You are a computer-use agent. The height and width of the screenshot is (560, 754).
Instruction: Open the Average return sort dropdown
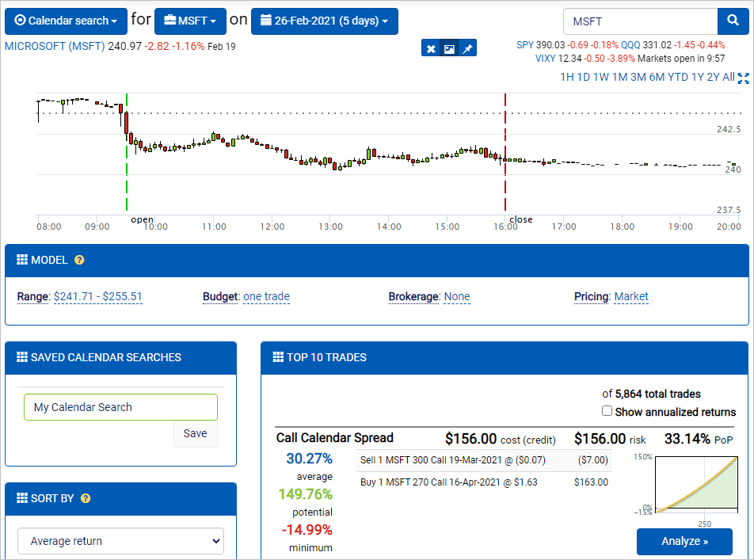pyautogui.click(x=120, y=541)
